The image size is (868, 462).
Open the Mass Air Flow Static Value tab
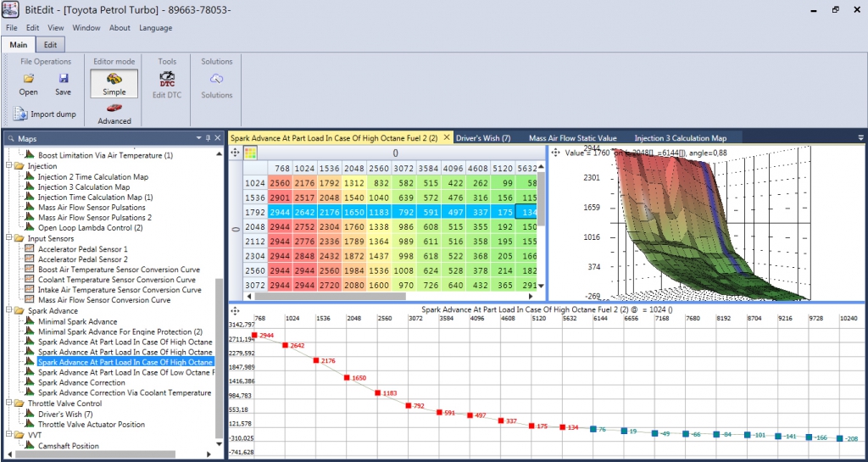click(x=572, y=138)
